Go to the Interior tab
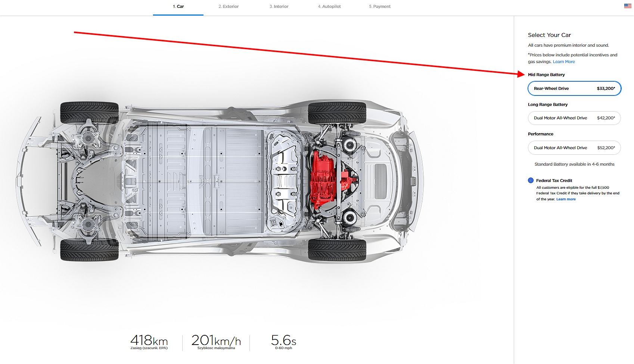 pos(279,7)
